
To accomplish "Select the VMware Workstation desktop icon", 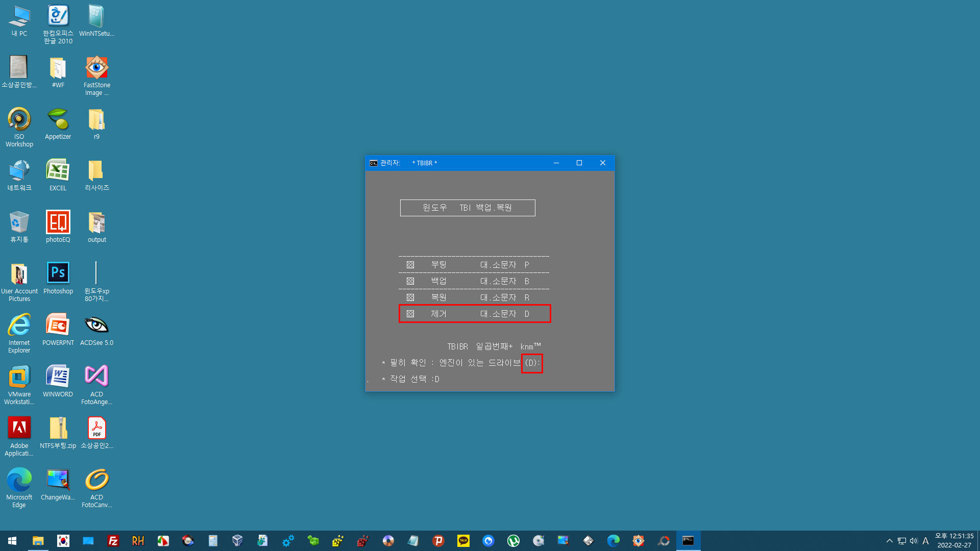I will coord(19,385).
